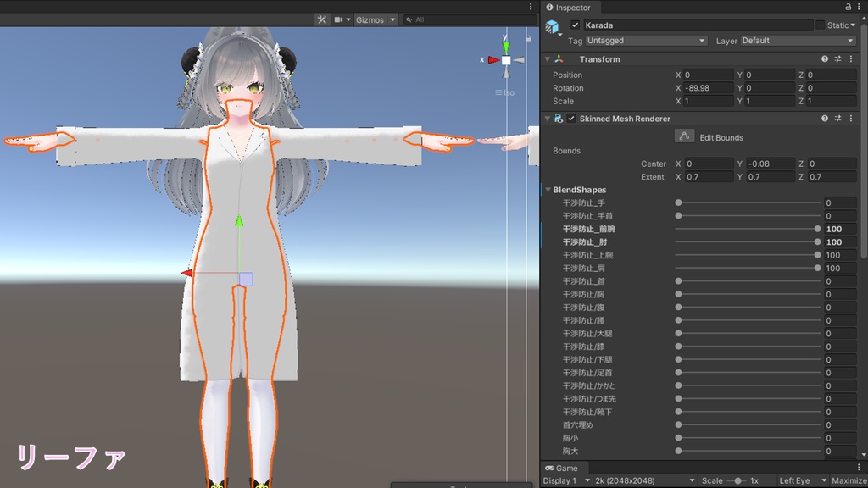Toggle the Static checkbox
This screenshot has width=868, height=488.
(x=820, y=25)
